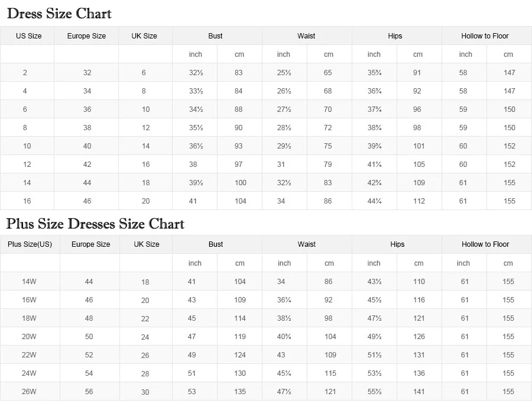Click the Europe size 32 cell
The width and height of the screenshot is (532, 403).
click(87, 73)
